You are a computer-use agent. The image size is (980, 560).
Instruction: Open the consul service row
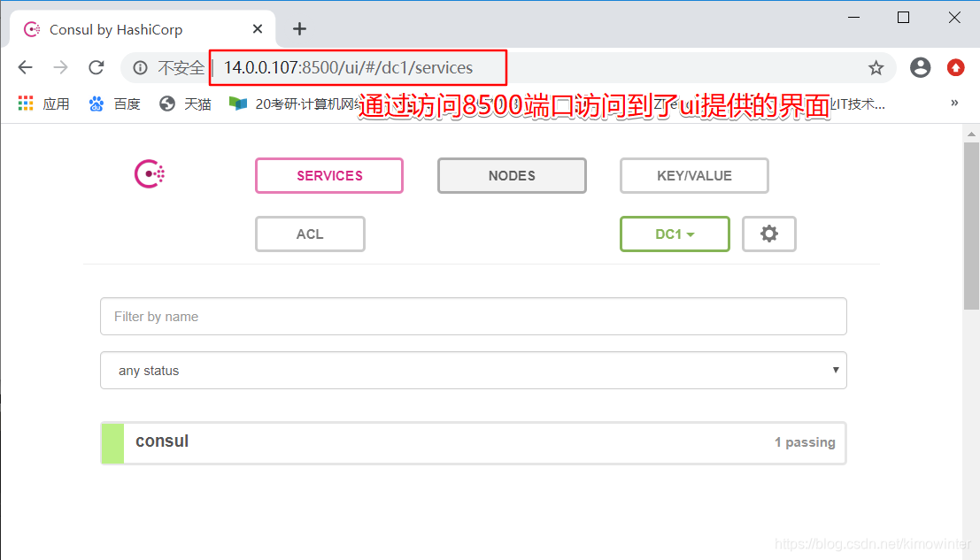474,442
